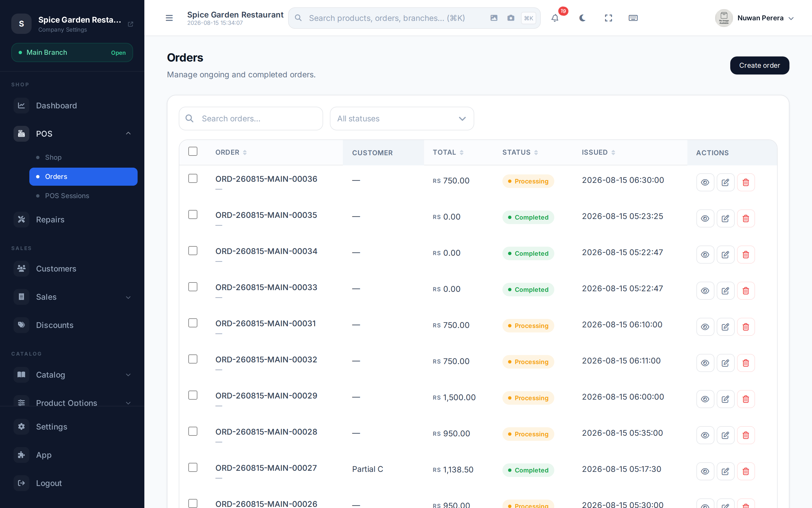The width and height of the screenshot is (812, 508).
Task: Enter fullscreen using the expand icon
Action: point(608,18)
